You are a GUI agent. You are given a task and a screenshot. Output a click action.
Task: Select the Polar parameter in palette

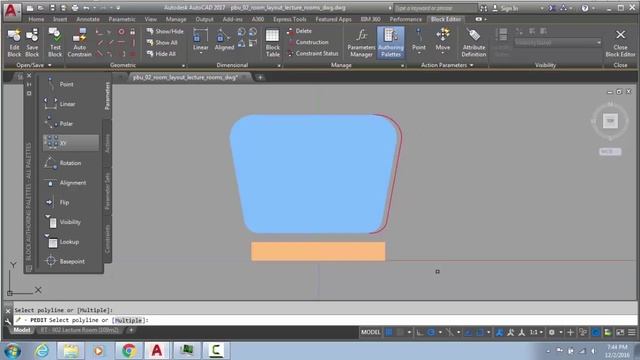[71, 124]
